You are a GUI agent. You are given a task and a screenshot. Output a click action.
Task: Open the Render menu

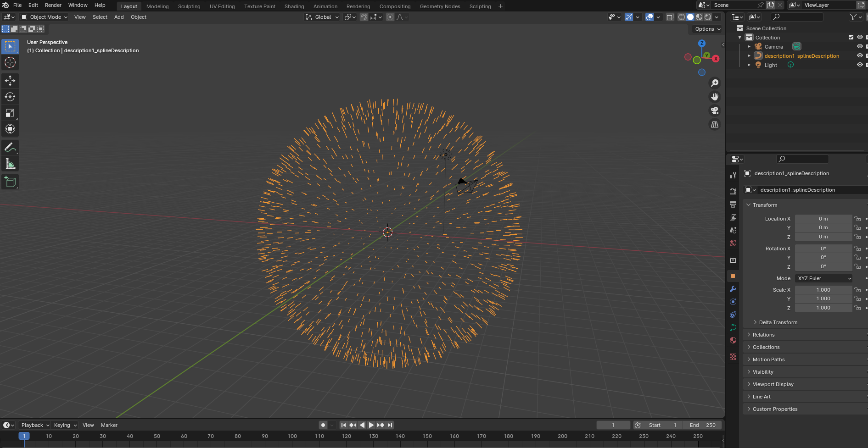pos(53,5)
